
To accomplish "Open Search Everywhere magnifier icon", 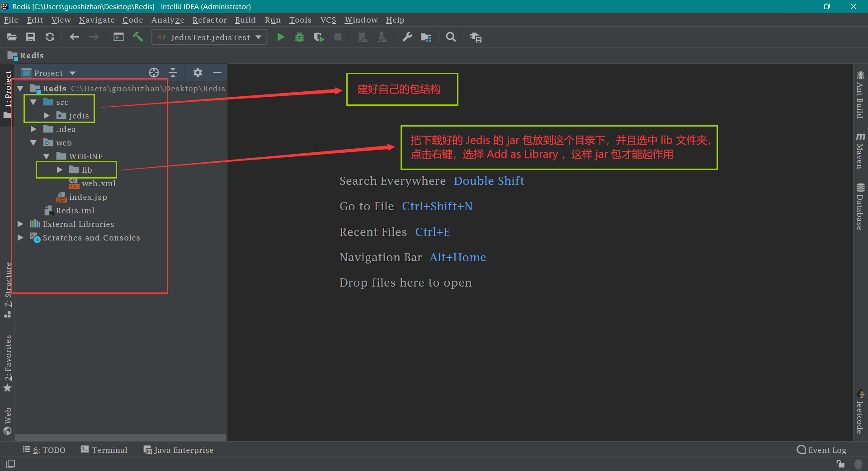I will 451,37.
